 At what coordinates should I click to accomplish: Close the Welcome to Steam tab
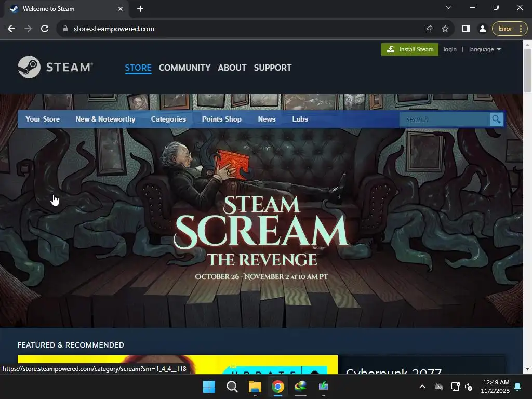[x=121, y=9]
